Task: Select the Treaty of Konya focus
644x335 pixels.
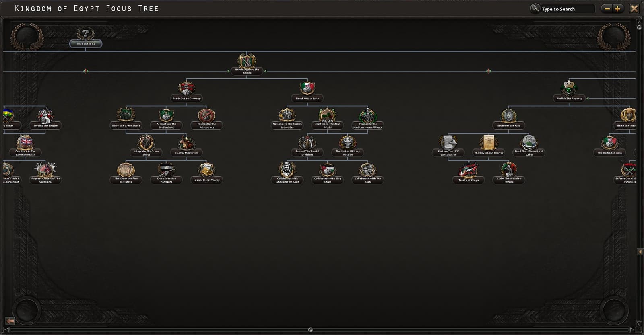Action: (469, 173)
